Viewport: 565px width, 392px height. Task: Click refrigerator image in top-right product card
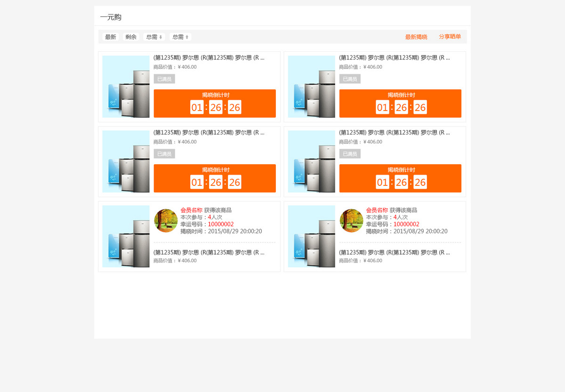tap(311, 87)
